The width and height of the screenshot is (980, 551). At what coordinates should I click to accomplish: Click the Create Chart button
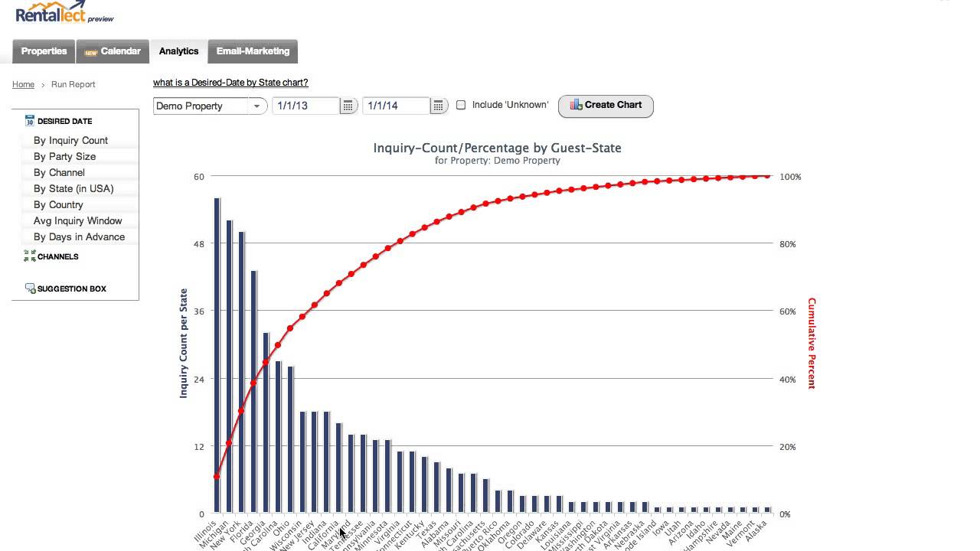coord(606,106)
